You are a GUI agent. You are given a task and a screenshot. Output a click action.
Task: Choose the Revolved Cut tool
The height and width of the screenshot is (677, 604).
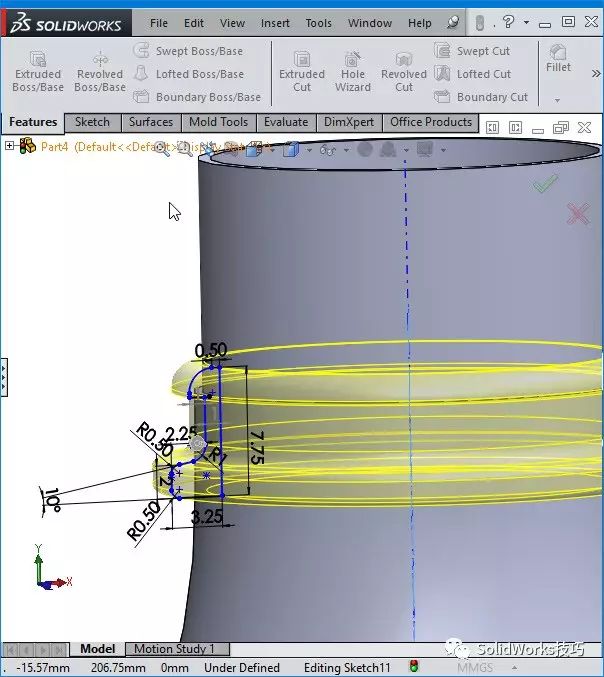pos(404,72)
